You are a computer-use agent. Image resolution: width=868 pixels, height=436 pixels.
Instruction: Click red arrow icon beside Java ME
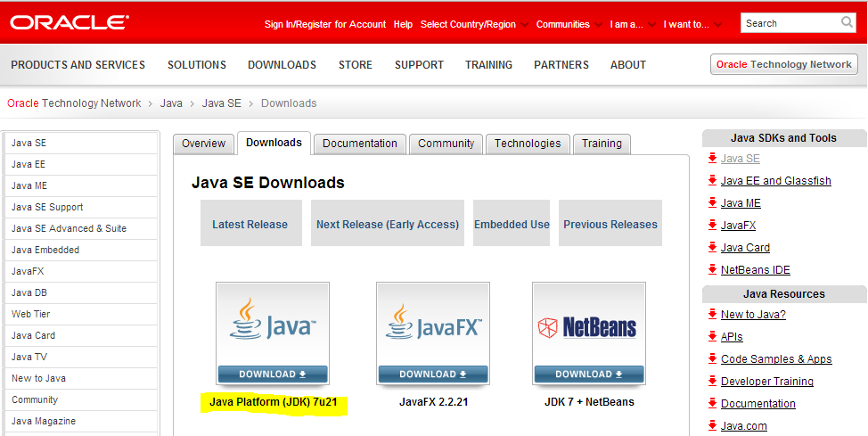coord(712,202)
